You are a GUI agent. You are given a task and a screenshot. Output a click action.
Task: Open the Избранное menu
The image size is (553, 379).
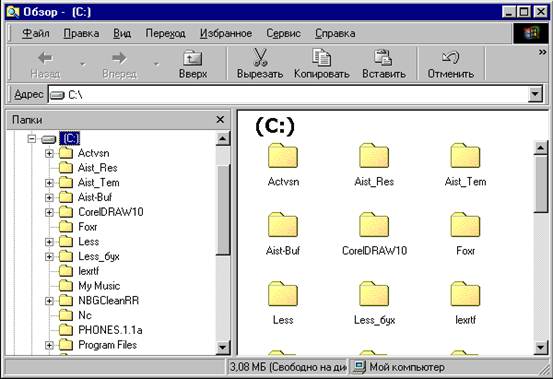pos(226,33)
